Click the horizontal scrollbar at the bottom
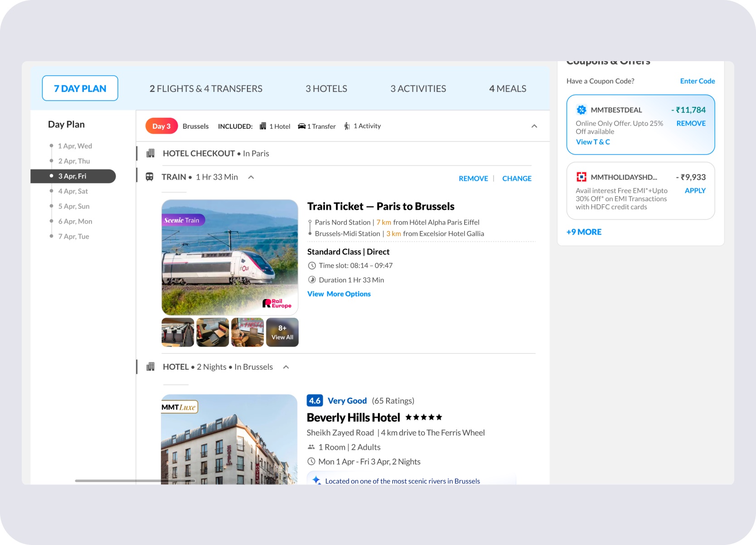756x545 pixels. [x=135, y=481]
